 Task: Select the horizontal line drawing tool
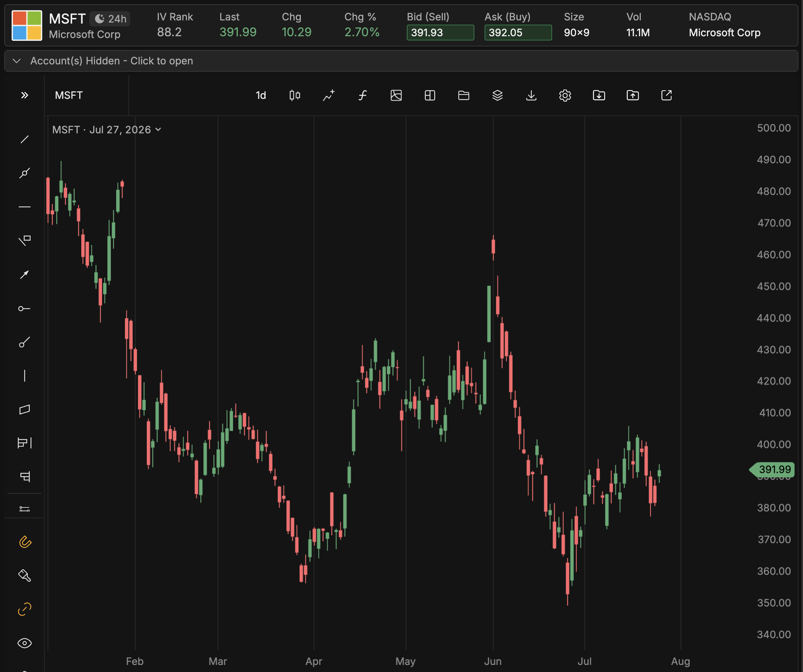[x=25, y=207]
